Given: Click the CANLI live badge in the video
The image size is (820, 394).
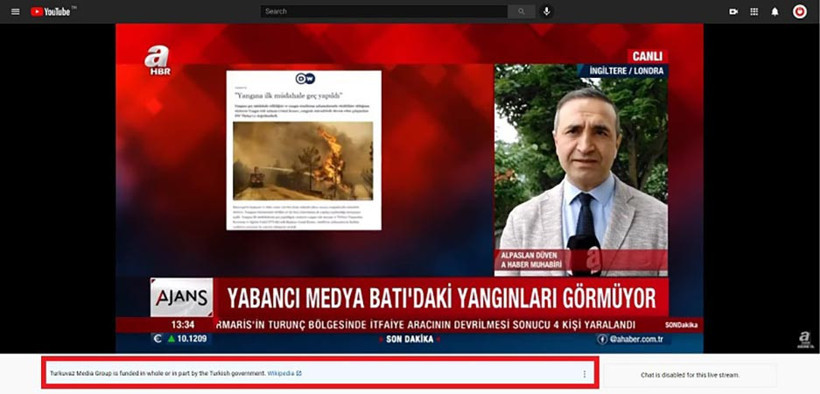Looking at the screenshot, I should click(x=647, y=57).
